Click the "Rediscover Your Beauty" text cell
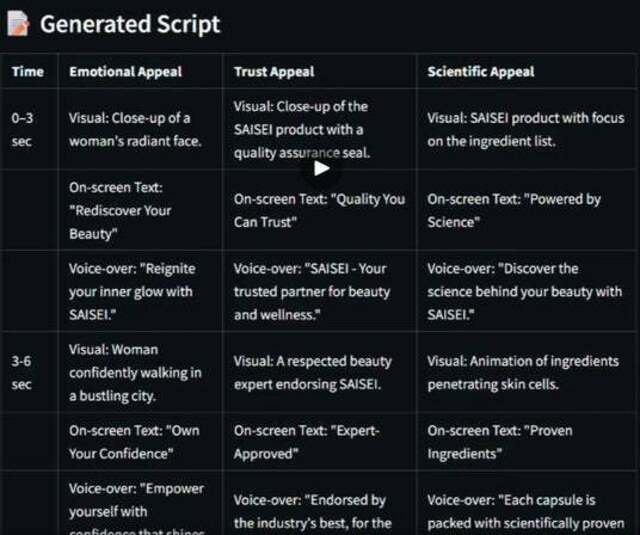This screenshot has height=535, width=640. coord(140,210)
